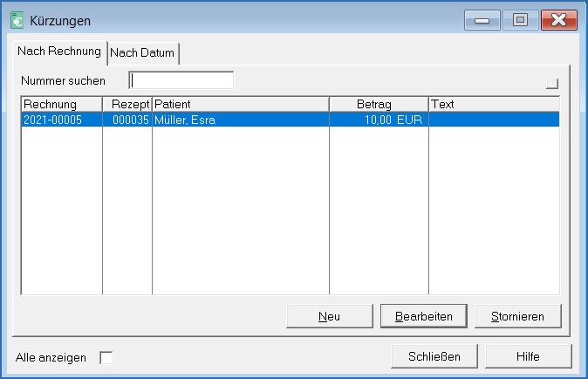
Task: Switch to the Nach Datum tab
Action: coord(142,53)
